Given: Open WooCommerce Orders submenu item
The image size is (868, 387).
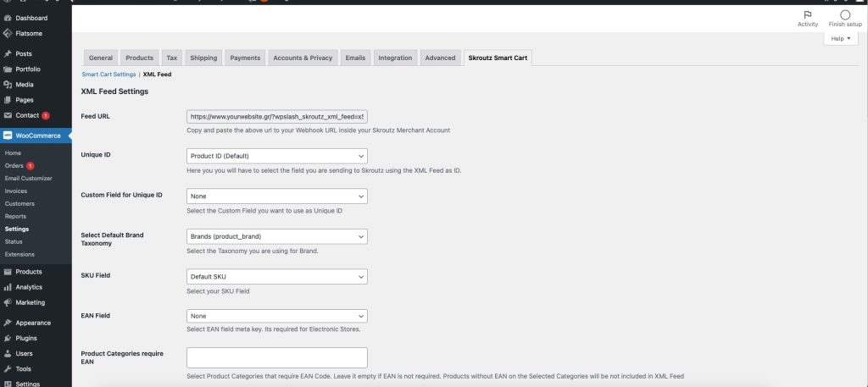Looking at the screenshot, I should pos(14,166).
